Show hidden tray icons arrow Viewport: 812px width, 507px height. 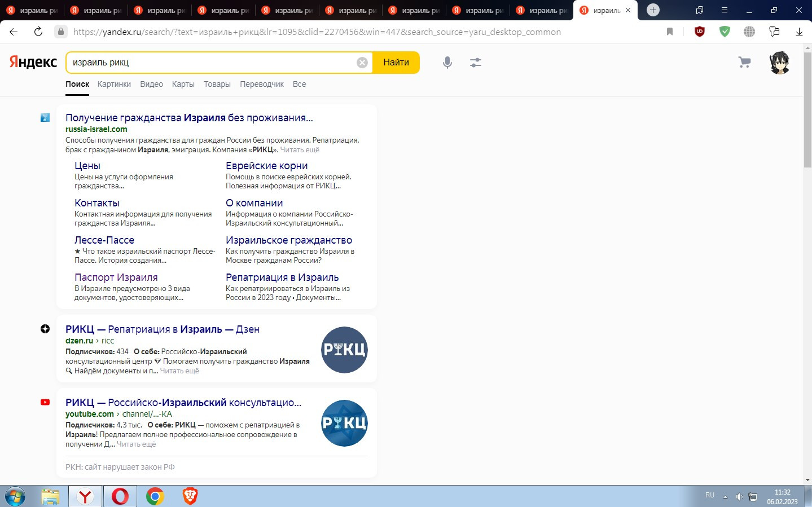[726, 497]
